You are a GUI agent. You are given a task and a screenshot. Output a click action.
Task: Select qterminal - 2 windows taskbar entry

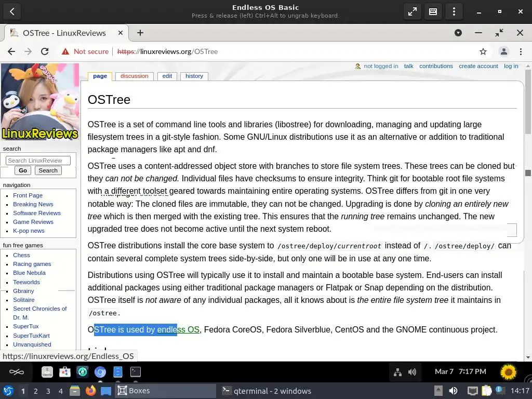click(x=267, y=391)
